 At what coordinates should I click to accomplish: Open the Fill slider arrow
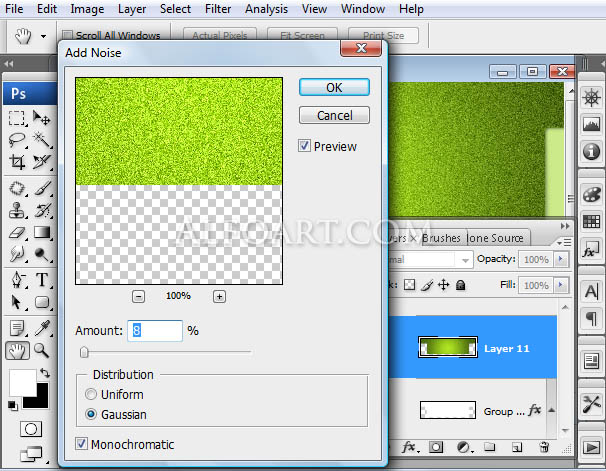pos(561,285)
